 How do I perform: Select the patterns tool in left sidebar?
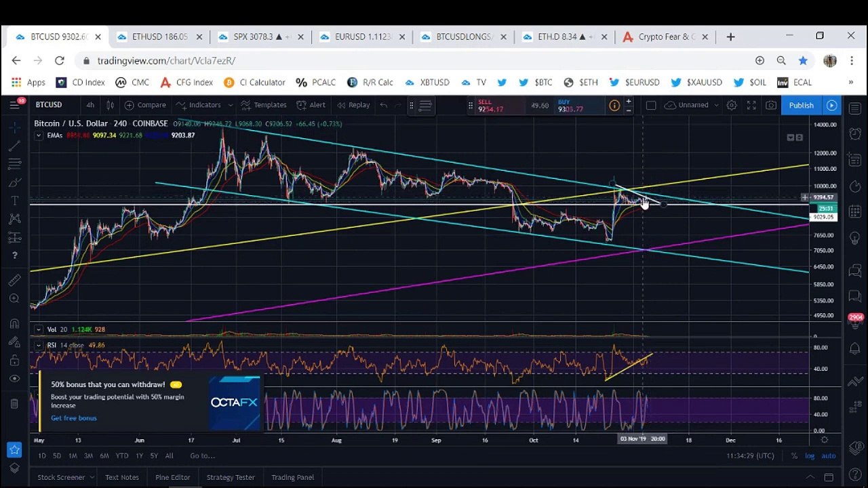coord(14,218)
